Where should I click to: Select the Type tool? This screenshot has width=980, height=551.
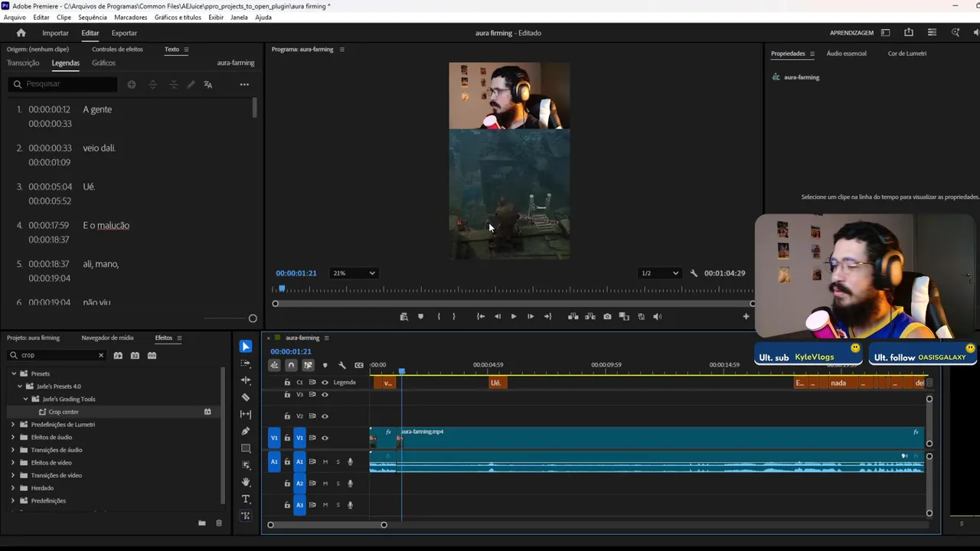pos(246,499)
